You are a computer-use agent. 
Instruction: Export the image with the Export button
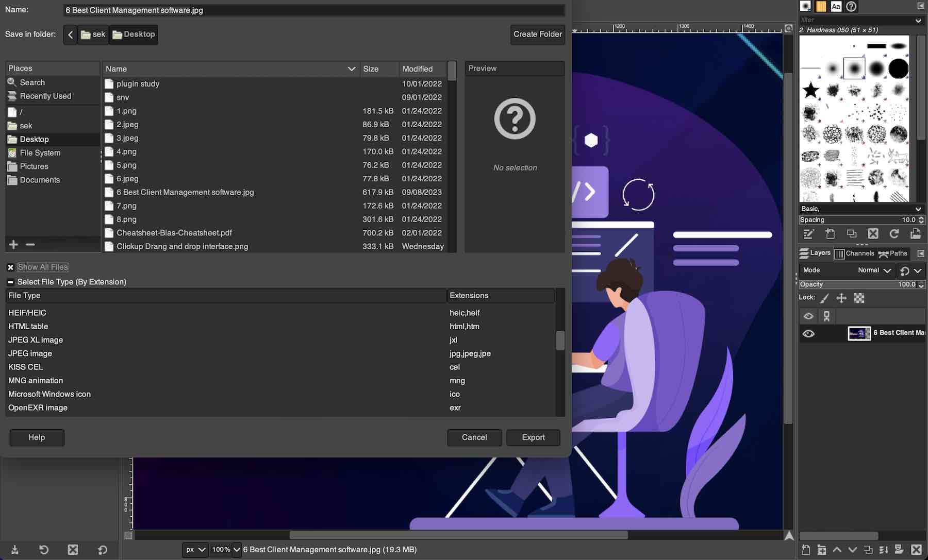pos(533,437)
